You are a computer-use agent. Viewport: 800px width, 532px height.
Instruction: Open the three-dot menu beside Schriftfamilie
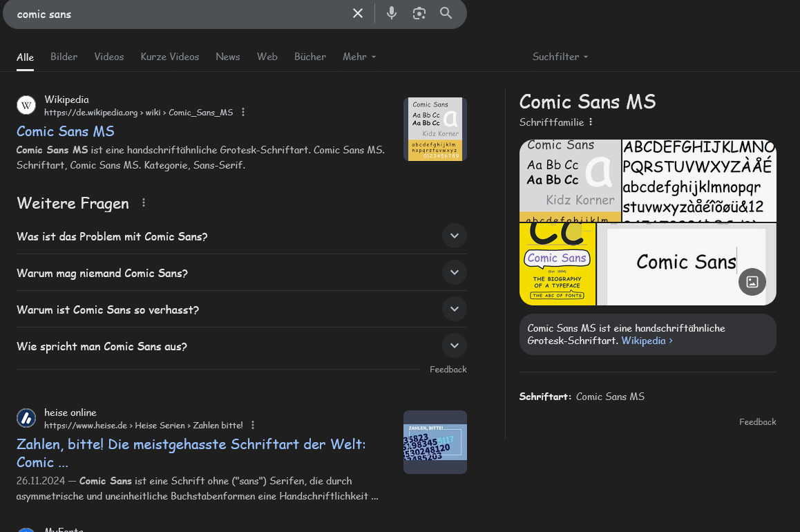(590, 122)
